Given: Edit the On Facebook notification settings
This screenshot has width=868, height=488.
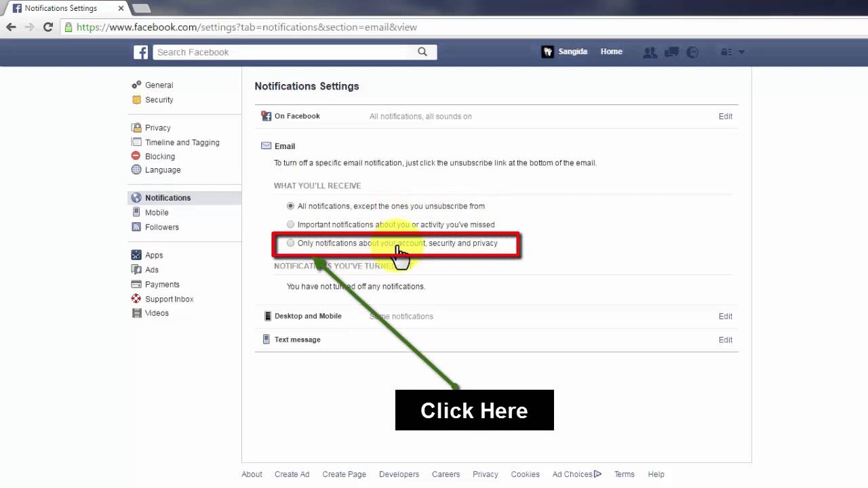Looking at the screenshot, I should tap(726, 116).
